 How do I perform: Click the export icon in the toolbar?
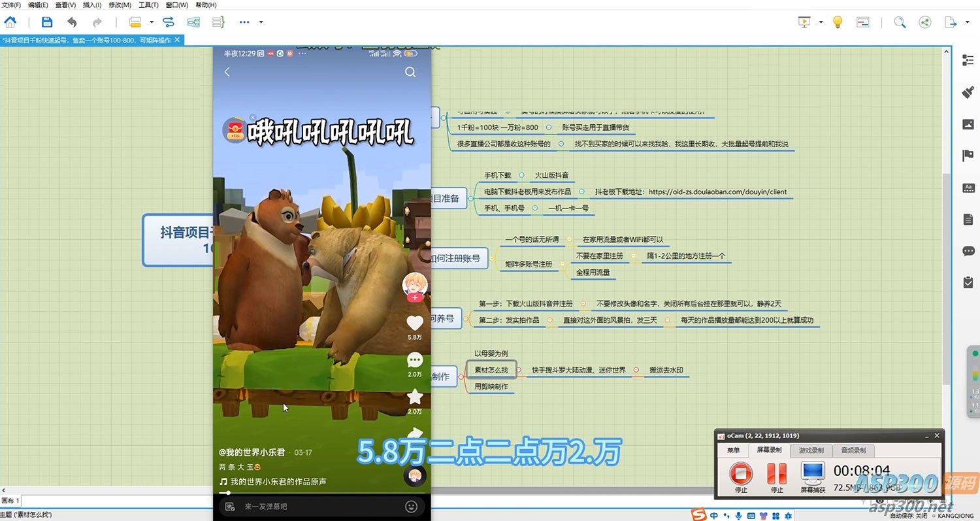951,22
